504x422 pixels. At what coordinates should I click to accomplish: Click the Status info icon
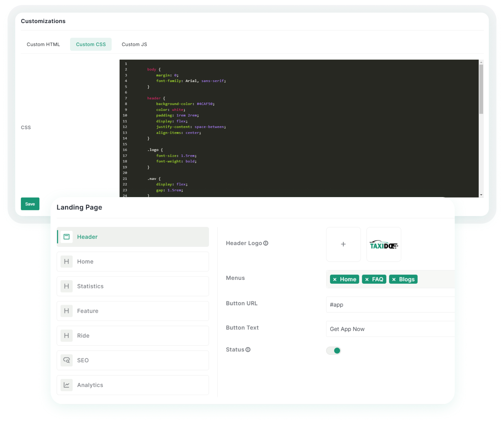(248, 350)
